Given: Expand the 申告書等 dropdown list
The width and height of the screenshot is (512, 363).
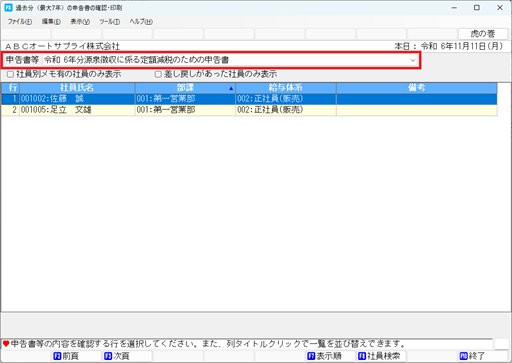Looking at the screenshot, I should click(x=413, y=60).
